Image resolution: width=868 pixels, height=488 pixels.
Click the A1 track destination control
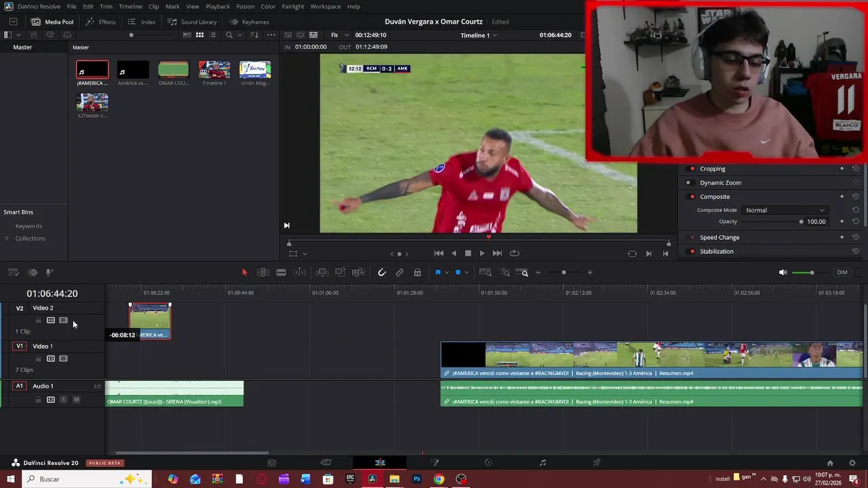click(x=20, y=386)
